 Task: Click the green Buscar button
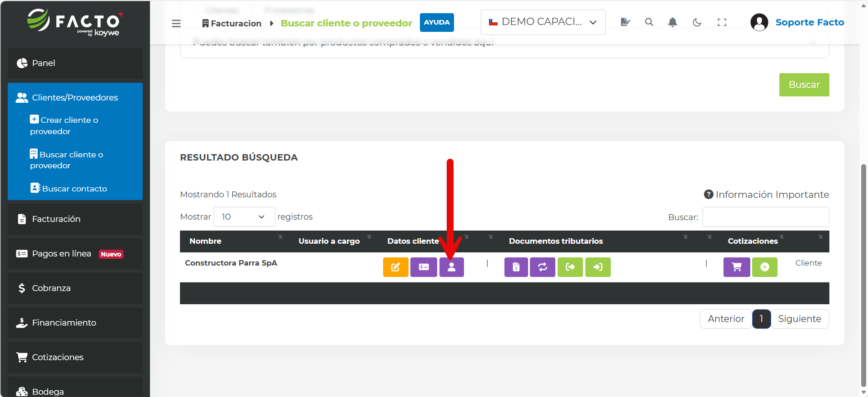804,85
